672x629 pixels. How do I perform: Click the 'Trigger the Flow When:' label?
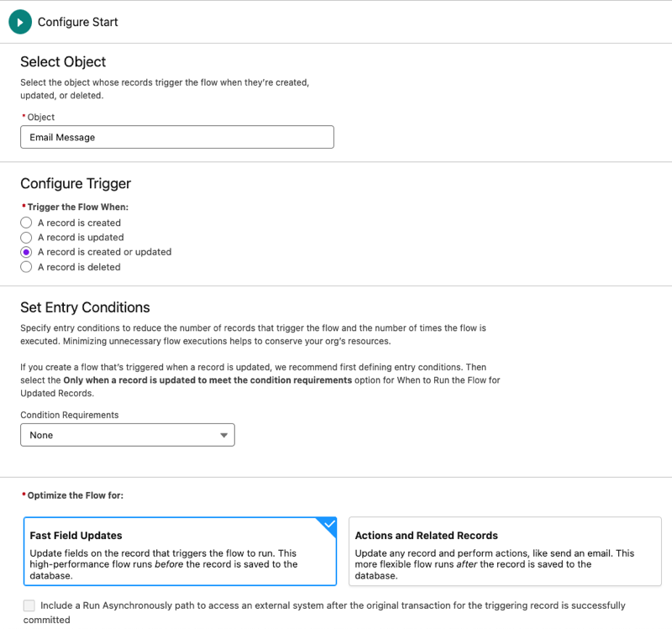[78, 207]
